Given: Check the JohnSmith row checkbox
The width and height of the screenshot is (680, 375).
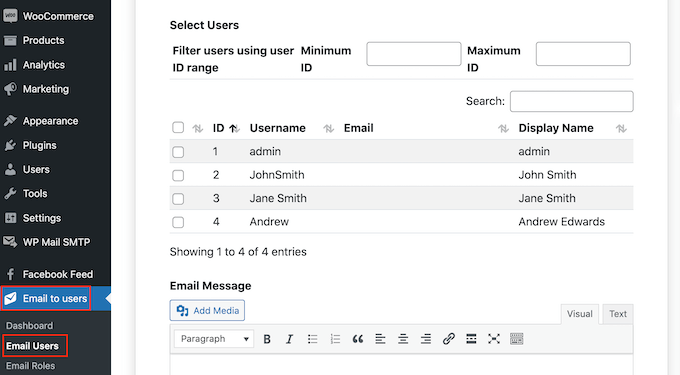Looking at the screenshot, I should click(178, 175).
